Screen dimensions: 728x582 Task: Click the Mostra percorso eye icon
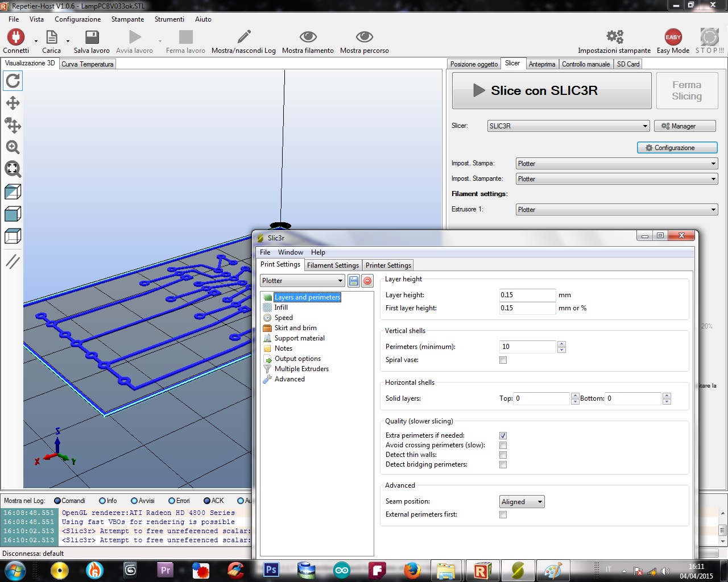[364, 38]
